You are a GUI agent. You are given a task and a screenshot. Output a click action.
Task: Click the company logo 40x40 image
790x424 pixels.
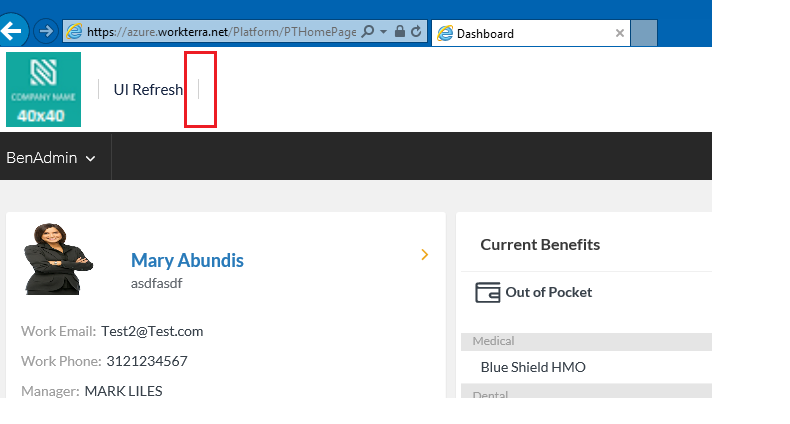[x=43, y=90]
